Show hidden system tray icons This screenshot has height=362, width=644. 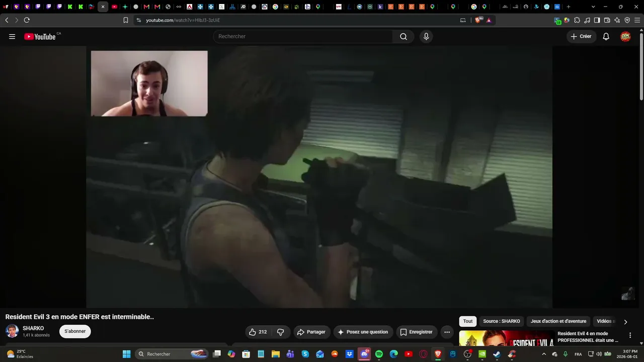coord(544,354)
